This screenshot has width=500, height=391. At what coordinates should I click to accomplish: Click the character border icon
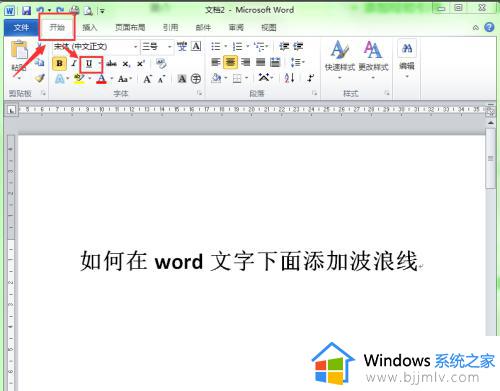tap(196, 46)
